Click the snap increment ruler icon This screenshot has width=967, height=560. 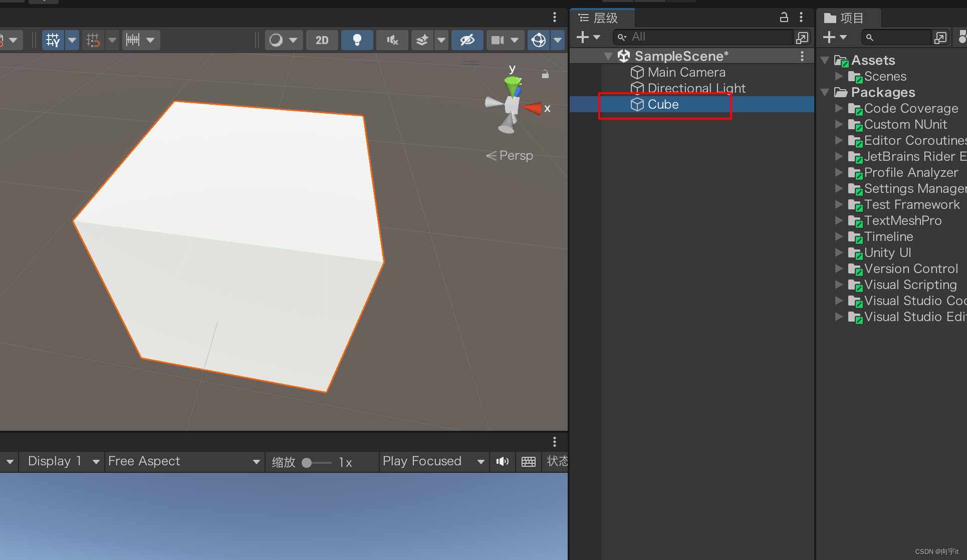coord(133,40)
